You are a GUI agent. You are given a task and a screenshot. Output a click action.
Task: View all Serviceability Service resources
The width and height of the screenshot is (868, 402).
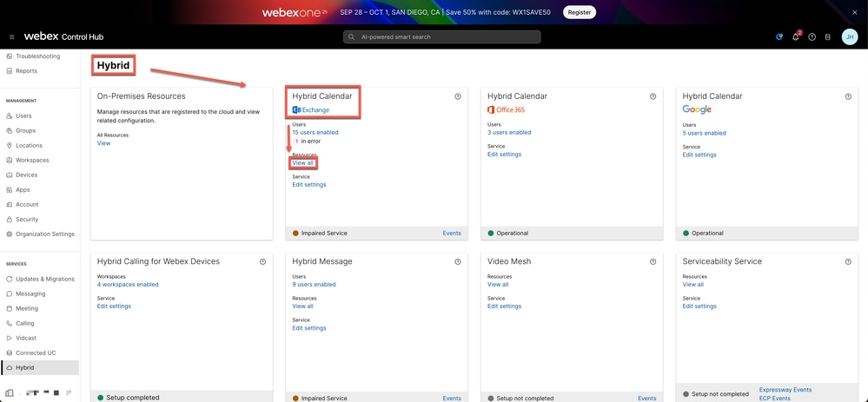click(693, 285)
